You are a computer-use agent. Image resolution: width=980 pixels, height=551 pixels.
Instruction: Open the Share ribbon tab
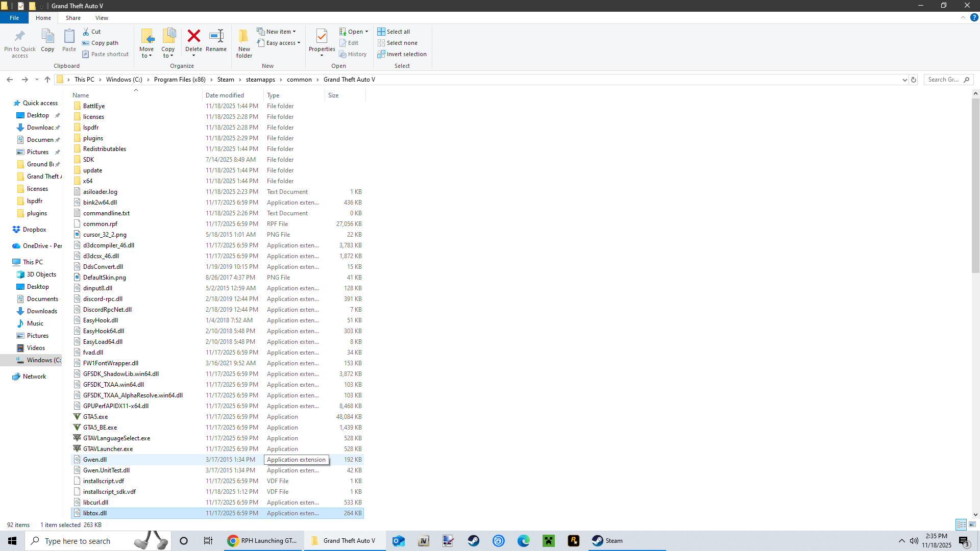[73, 18]
